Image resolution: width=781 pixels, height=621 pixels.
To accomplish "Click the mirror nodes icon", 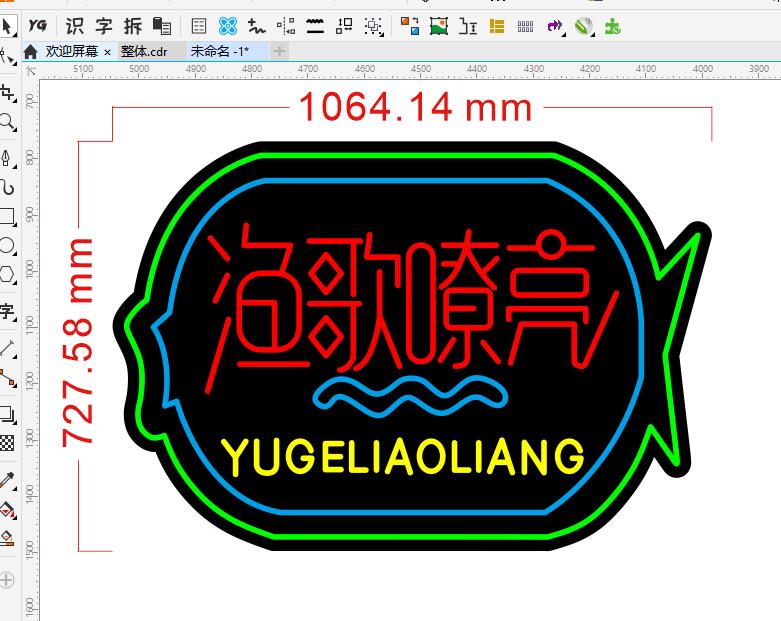I will 286,26.
